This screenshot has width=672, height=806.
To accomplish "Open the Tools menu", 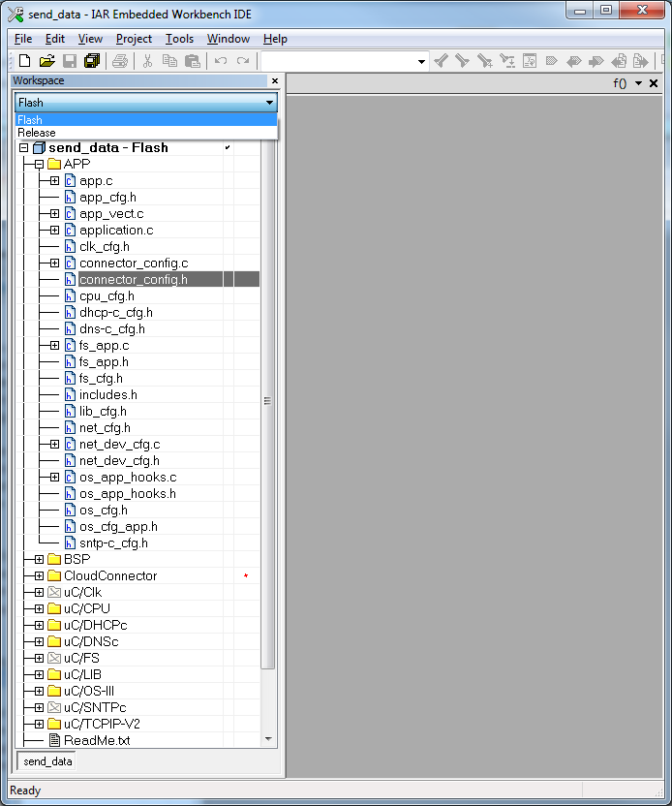I will click(179, 39).
